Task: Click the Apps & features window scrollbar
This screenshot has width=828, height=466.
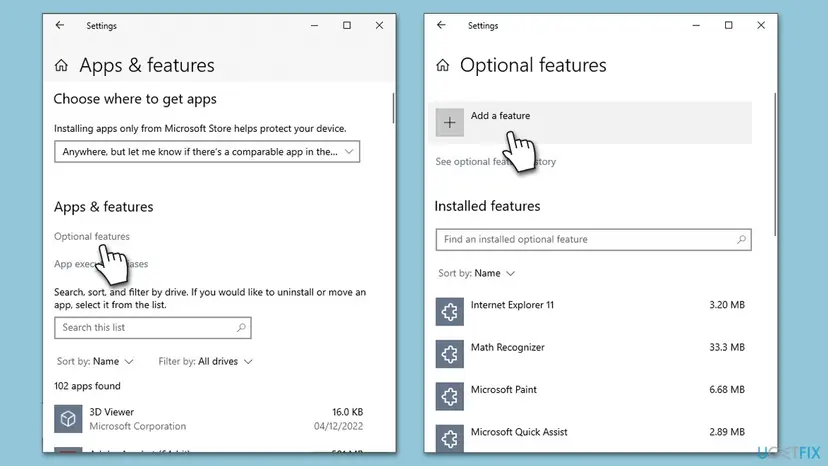Action: [393, 108]
